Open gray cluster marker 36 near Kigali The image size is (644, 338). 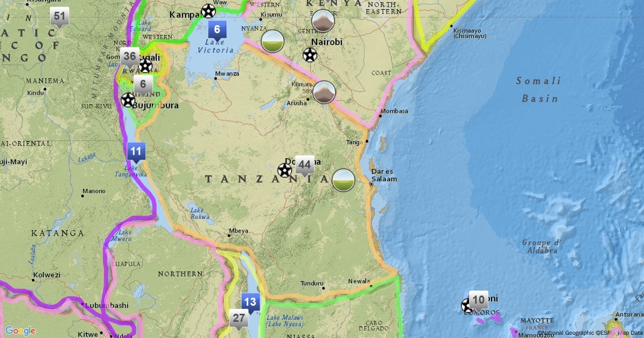point(129,56)
